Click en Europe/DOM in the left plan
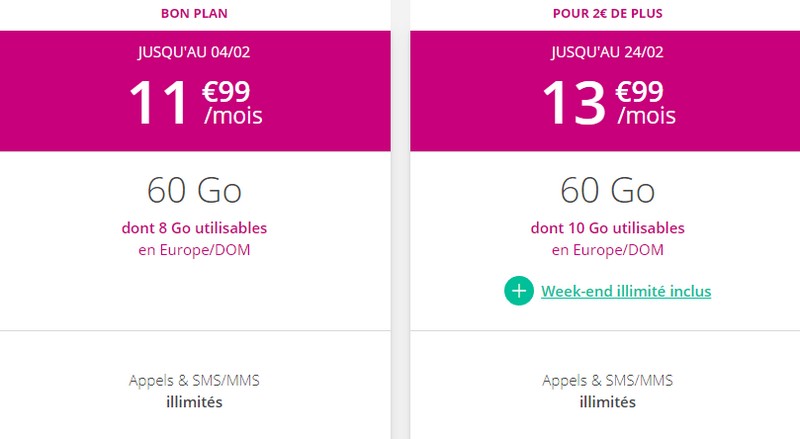 tap(194, 250)
